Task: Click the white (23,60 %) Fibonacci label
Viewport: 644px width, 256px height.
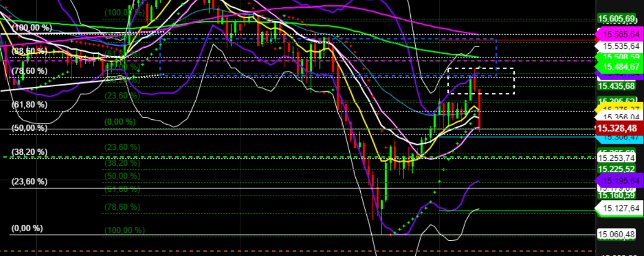Action: [x=30, y=181]
